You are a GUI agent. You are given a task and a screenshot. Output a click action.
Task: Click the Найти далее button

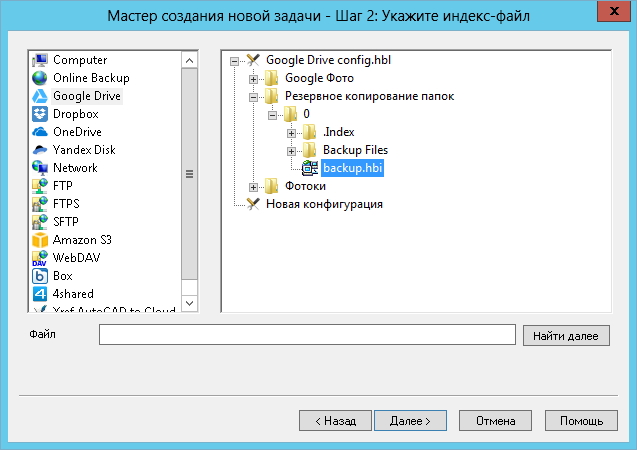tap(566, 336)
